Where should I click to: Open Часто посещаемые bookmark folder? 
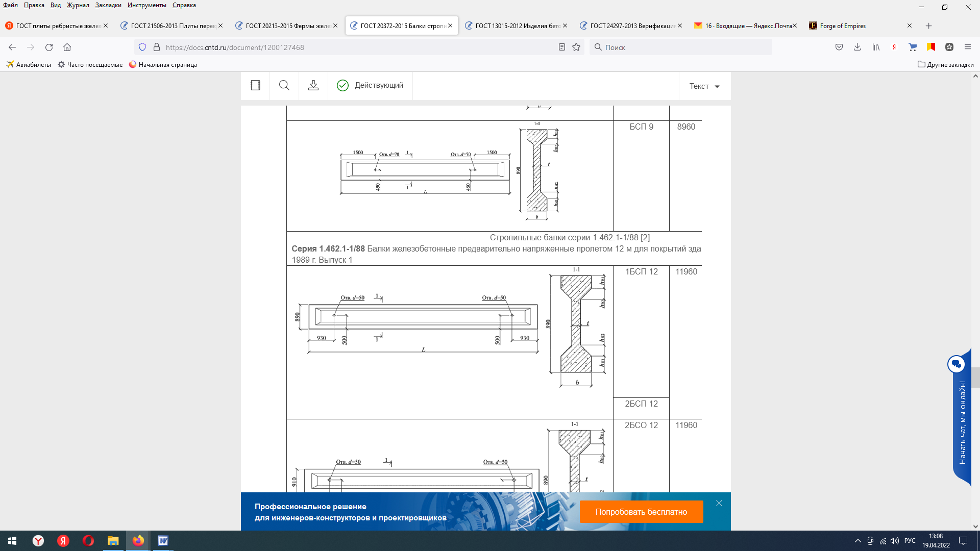[90, 65]
